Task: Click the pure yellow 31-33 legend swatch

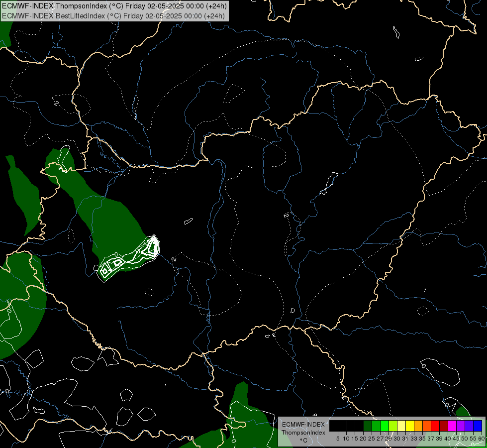Action: coord(410,426)
